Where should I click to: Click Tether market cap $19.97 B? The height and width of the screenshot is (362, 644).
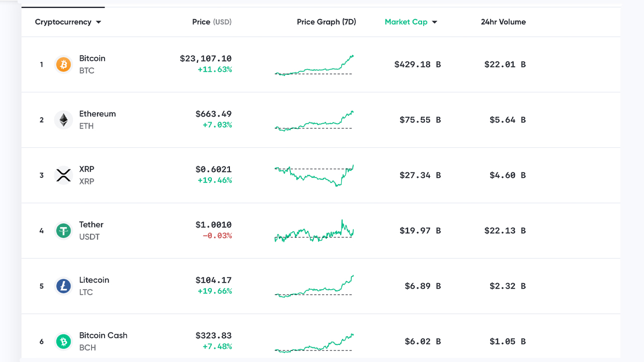[420, 231]
